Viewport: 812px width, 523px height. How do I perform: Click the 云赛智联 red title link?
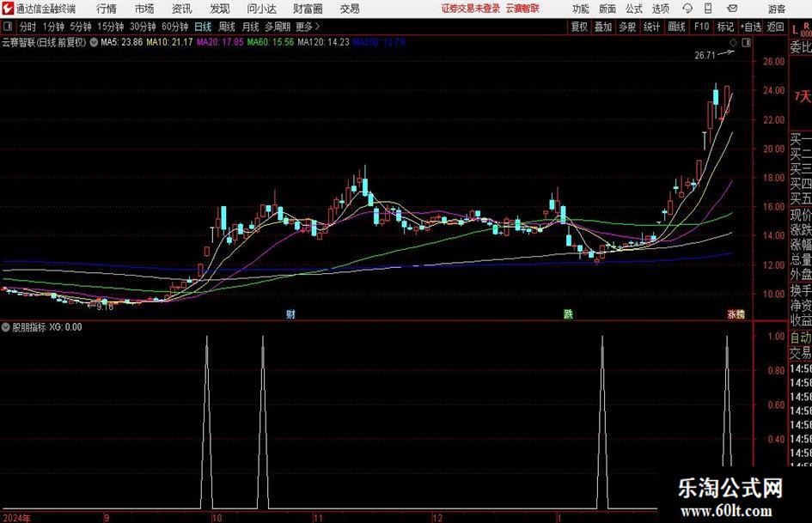click(522, 9)
